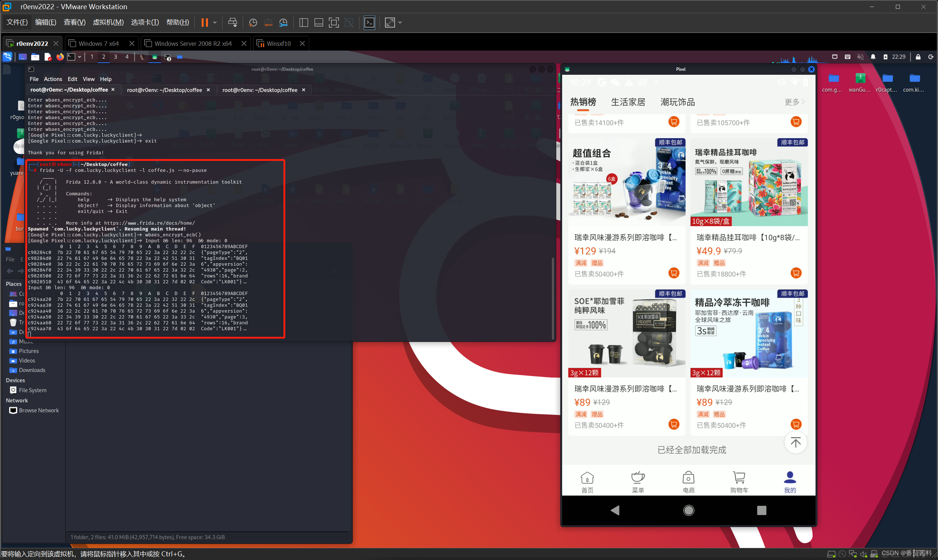This screenshot has width=938, height=560.
Task: Take a VM snapshot using the clock-plus icon
Action: coord(253,23)
